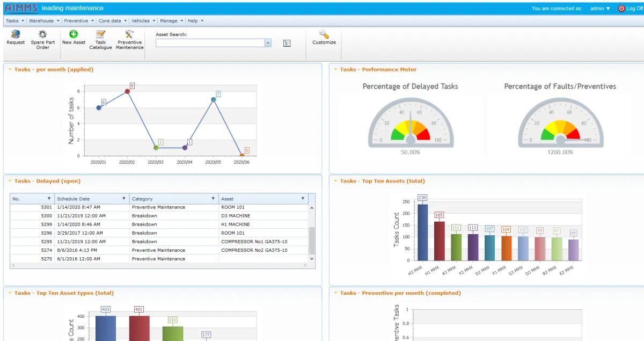This screenshot has height=341, width=644.
Task: Select task row number 5301
Action: click(159, 207)
